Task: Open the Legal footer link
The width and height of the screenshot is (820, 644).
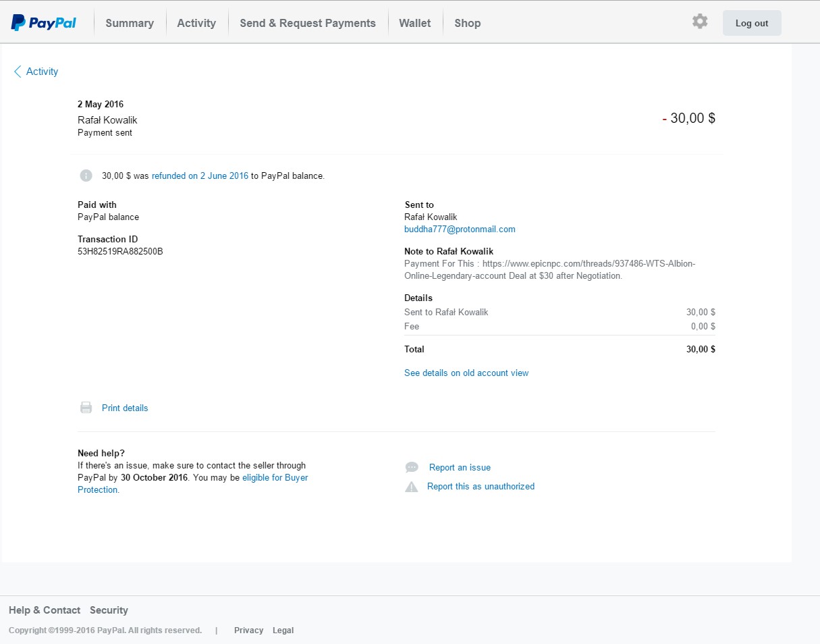Action: tap(283, 630)
